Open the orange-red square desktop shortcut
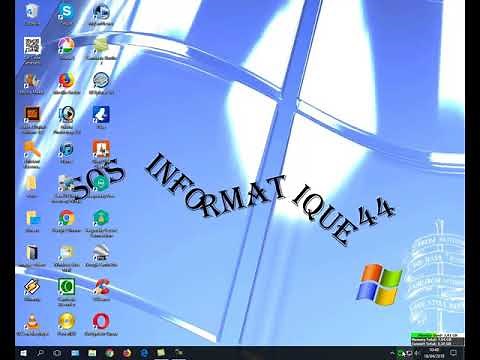 [x=101, y=149]
